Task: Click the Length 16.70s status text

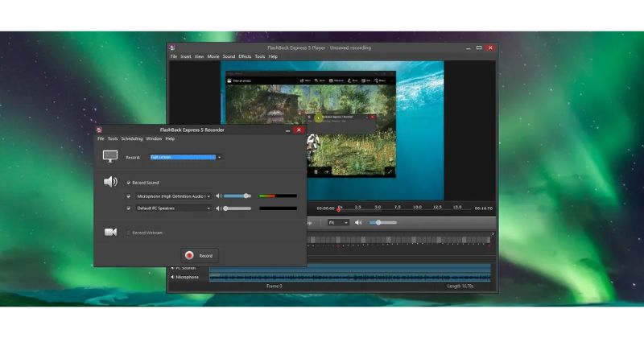Action: (460, 286)
